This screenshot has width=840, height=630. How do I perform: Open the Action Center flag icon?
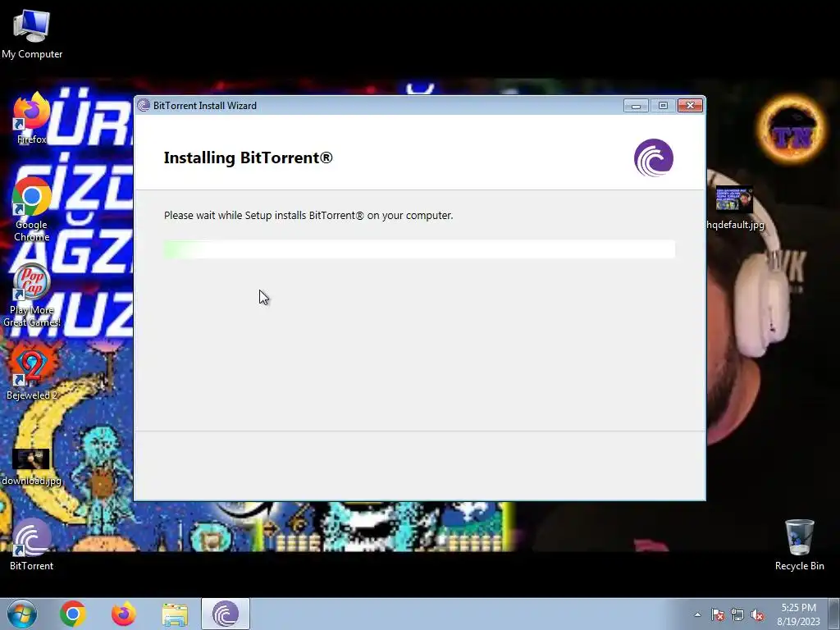pyautogui.click(x=717, y=614)
